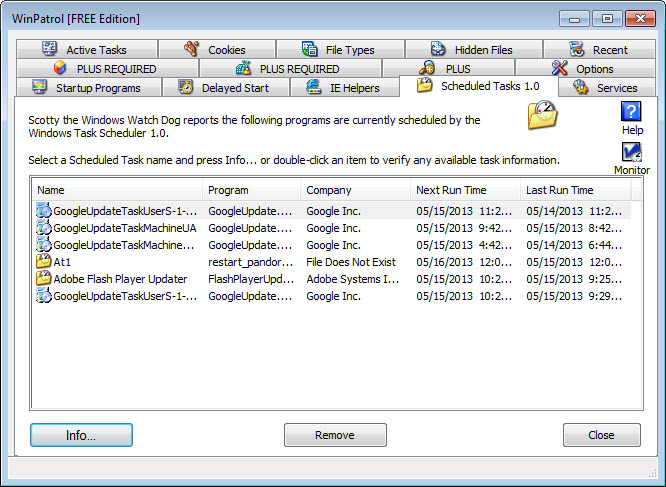
Task: Open the Services tab
Action: [x=607, y=87]
